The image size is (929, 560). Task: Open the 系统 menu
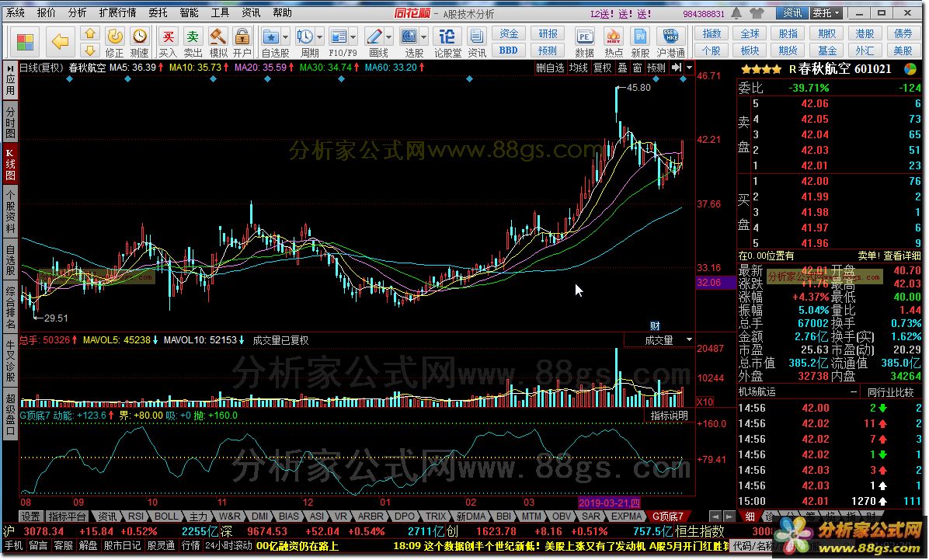[x=16, y=12]
